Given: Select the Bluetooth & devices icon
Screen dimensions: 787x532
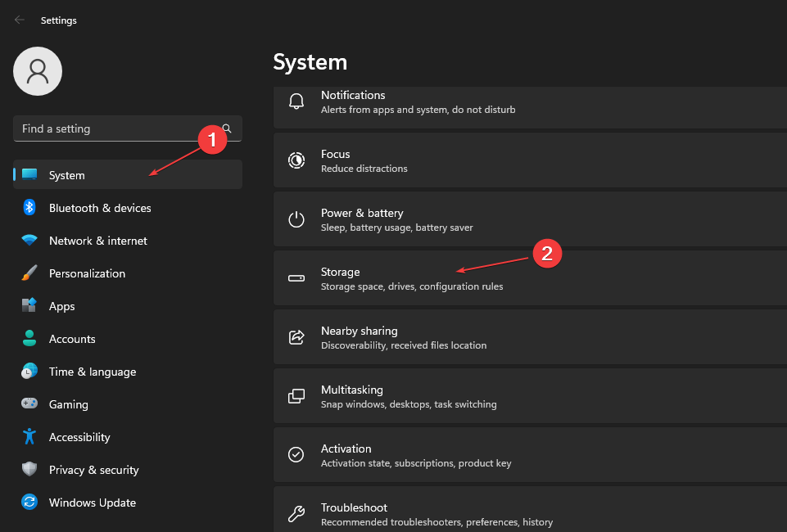Looking at the screenshot, I should (29, 208).
